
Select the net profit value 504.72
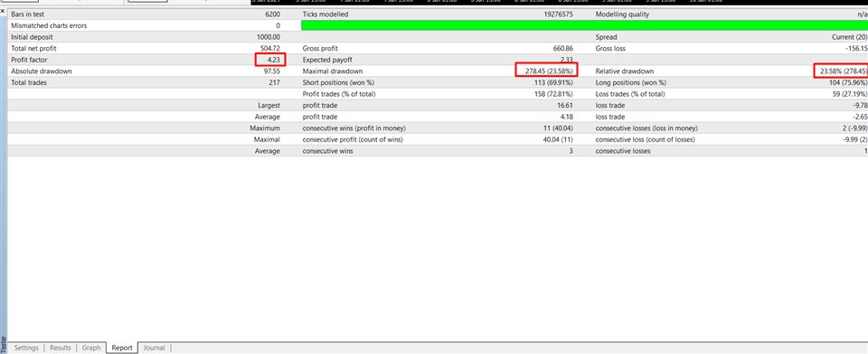click(x=270, y=49)
